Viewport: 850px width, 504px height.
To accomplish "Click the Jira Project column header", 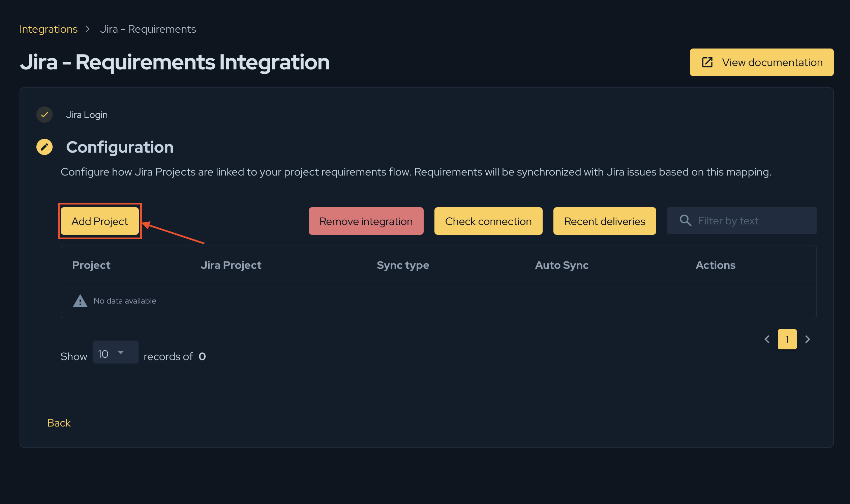I will [x=231, y=265].
